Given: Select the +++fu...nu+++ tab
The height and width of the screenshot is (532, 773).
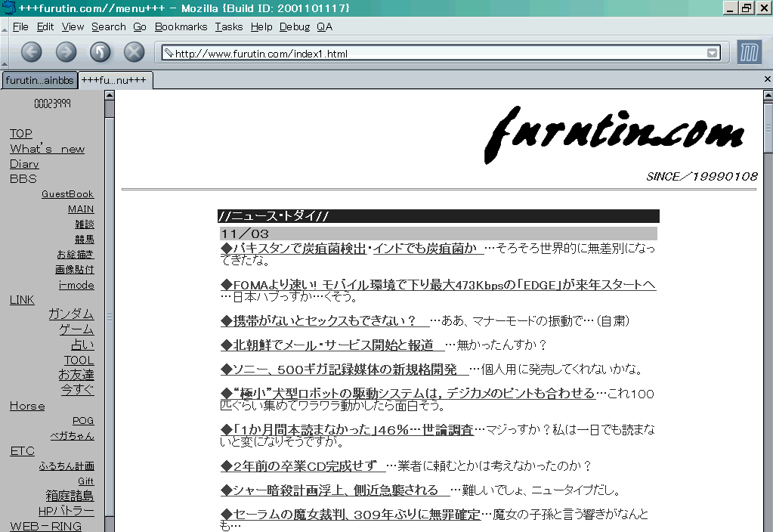Looking at the screenshot, I should point(116,80).
